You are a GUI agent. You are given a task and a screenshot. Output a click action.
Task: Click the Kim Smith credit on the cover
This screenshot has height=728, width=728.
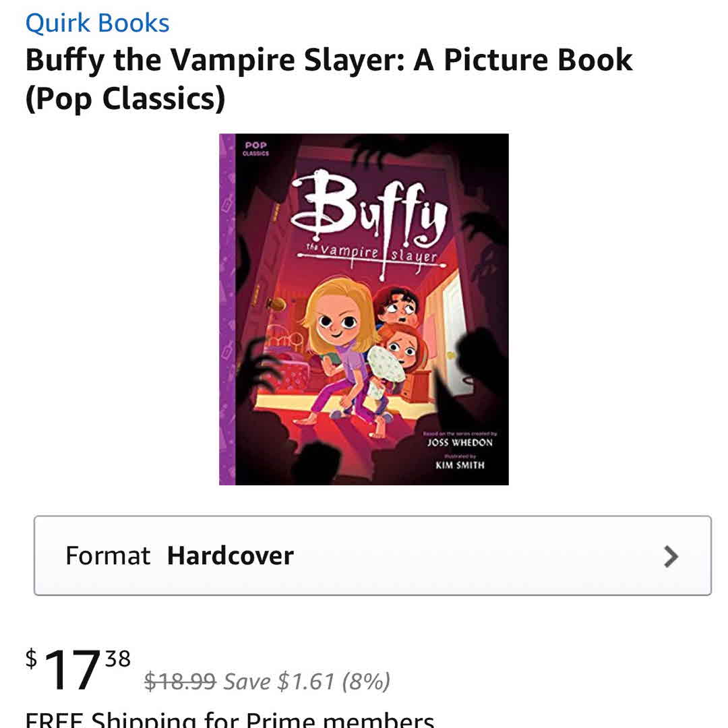pyautogui.click(x=460, y=465)
